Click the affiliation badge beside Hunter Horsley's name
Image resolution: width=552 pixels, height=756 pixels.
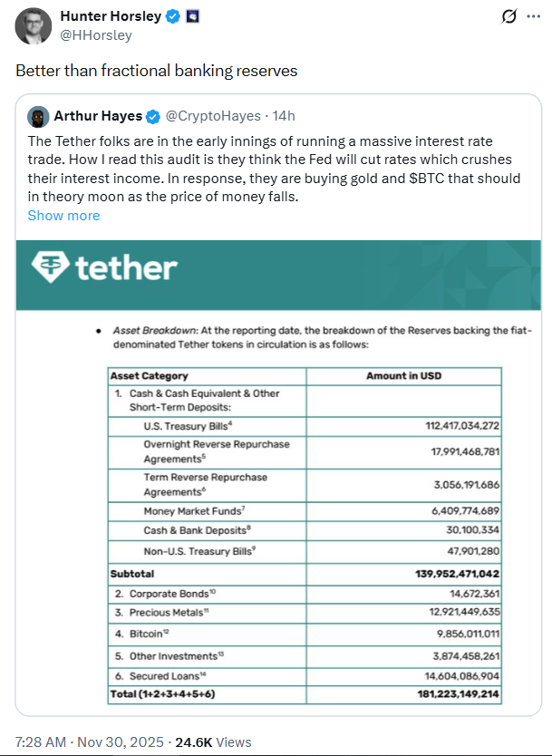(192, 17)
